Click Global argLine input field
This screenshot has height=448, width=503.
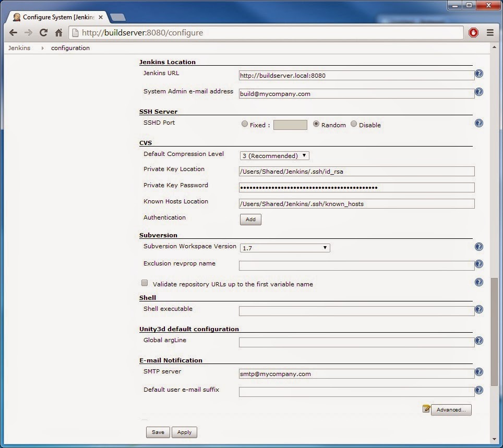pos(356,342)
